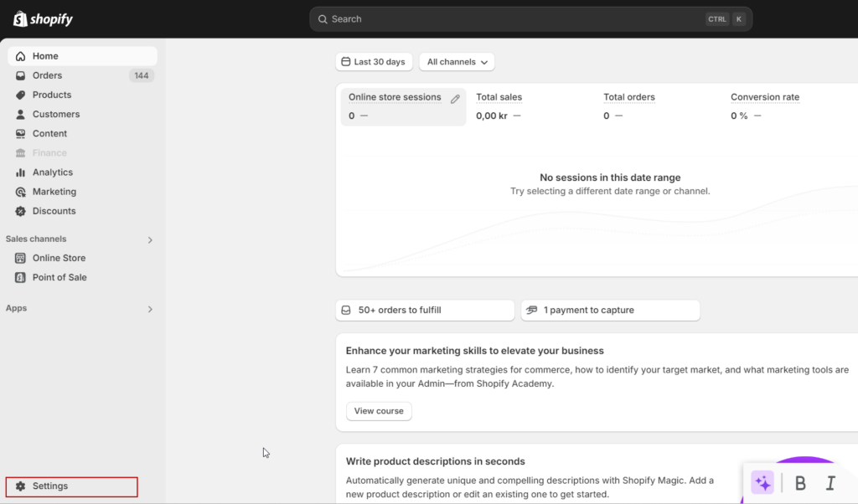Image resolution: width=858 pixels, height=504 pixels.
Task: Open Customers in the sidebar
Action: point(83,114)
